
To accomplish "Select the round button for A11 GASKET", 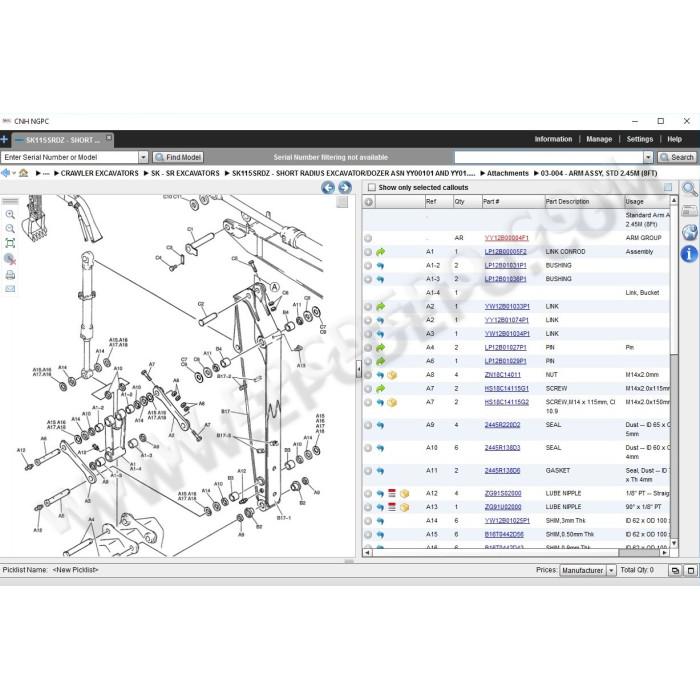I will coord(368,471).
